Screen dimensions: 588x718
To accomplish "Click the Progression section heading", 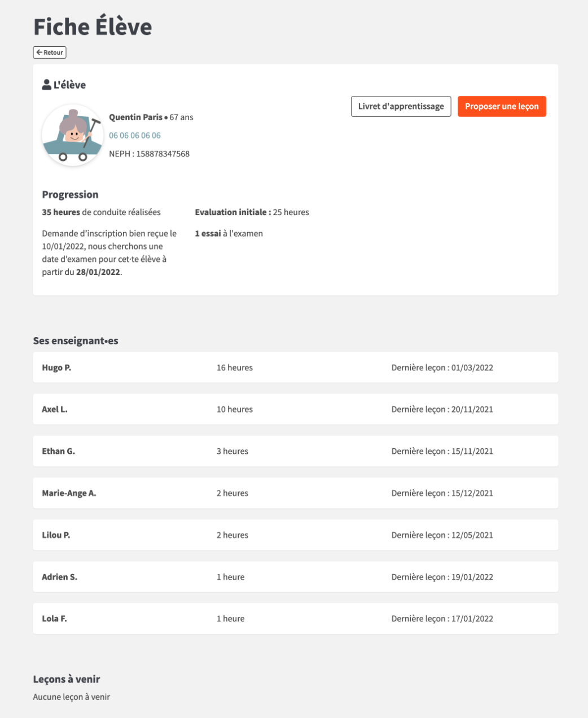I will click(70, 195).
